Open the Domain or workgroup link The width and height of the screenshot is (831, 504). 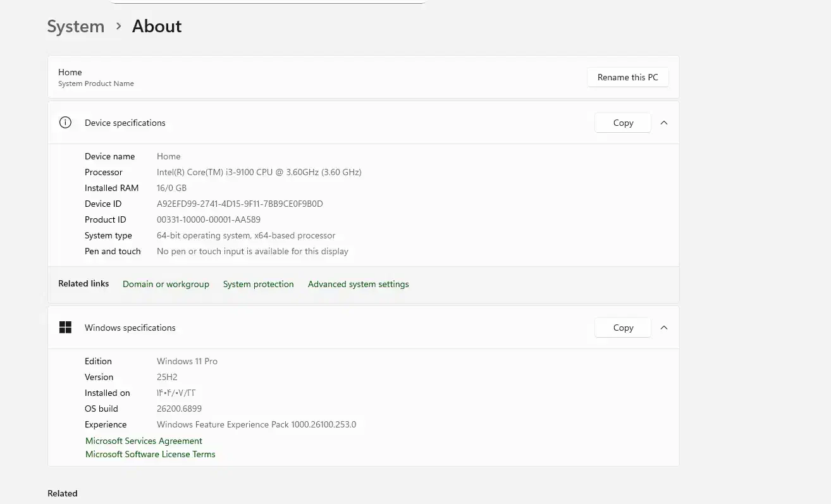[166, 284]
